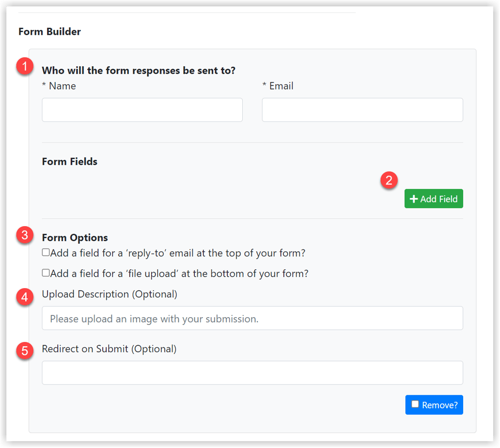500x448 pixels.
Task: Click the 'Who will the form responses be sent to?' heading
Action: click(x=138, y=70)
